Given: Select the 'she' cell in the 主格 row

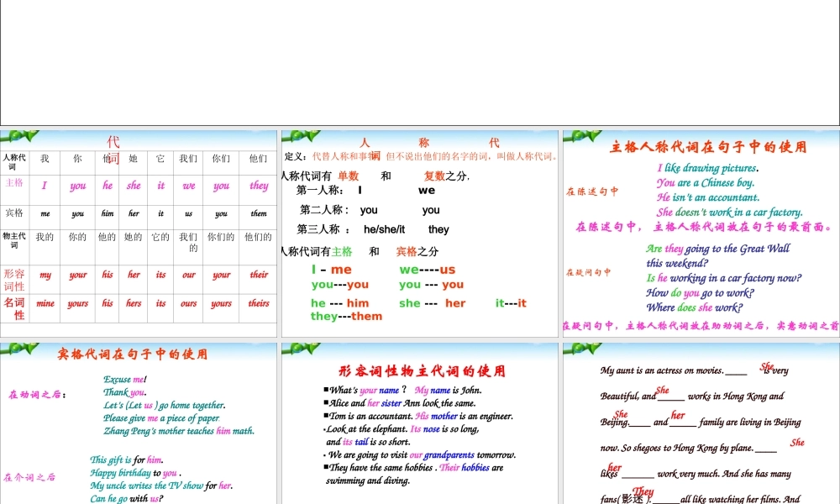Looking at the screenshot, I should [x=134, y=186].
